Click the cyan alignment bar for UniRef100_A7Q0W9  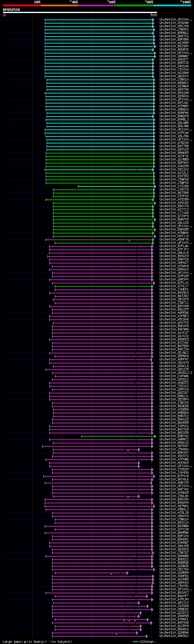click(x=99, y=23)
